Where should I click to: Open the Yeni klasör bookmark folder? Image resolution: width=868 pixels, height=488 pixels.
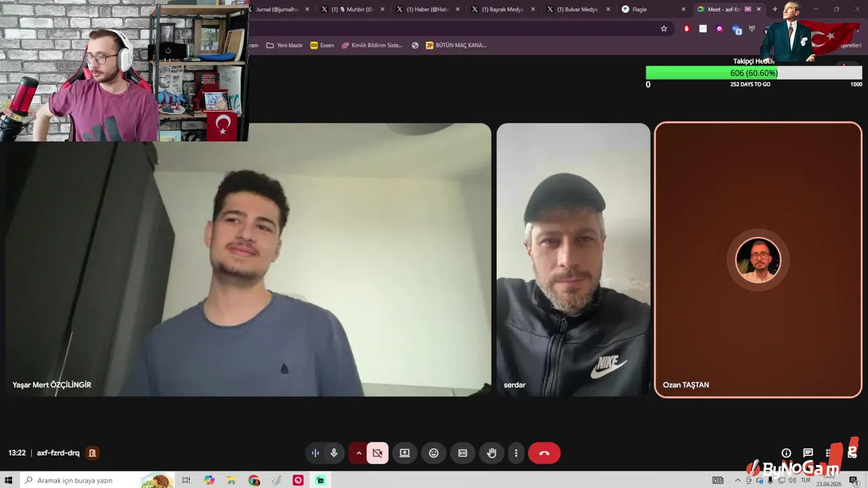tap(285, 45)
